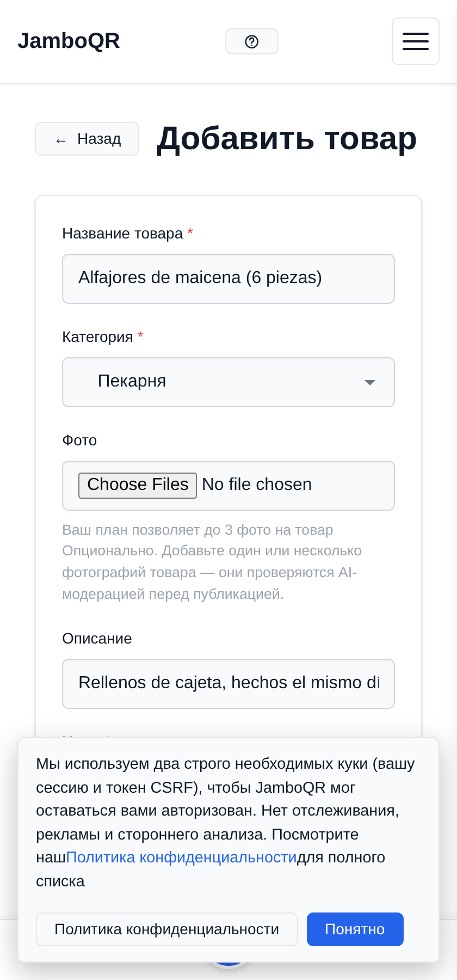This screenshot has height=980, width=457.
Task: Click the Choose Files button
Action: pyautogui.click(x=138, y=485)
